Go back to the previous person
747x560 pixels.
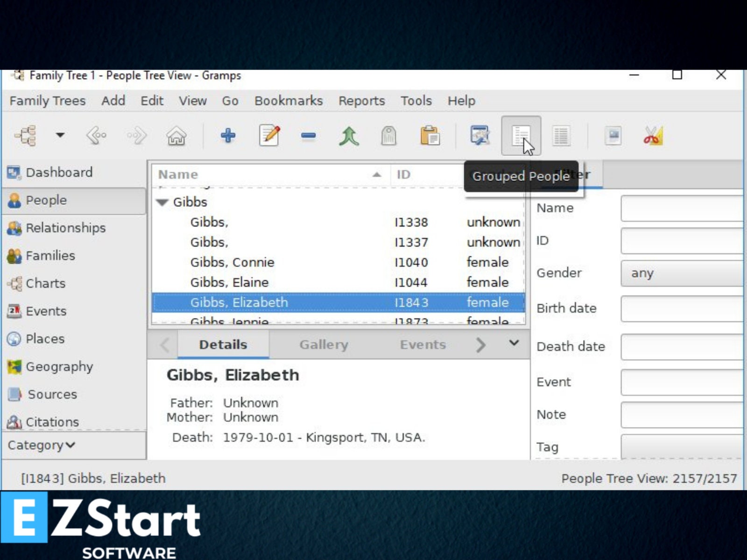click(97, 136)
